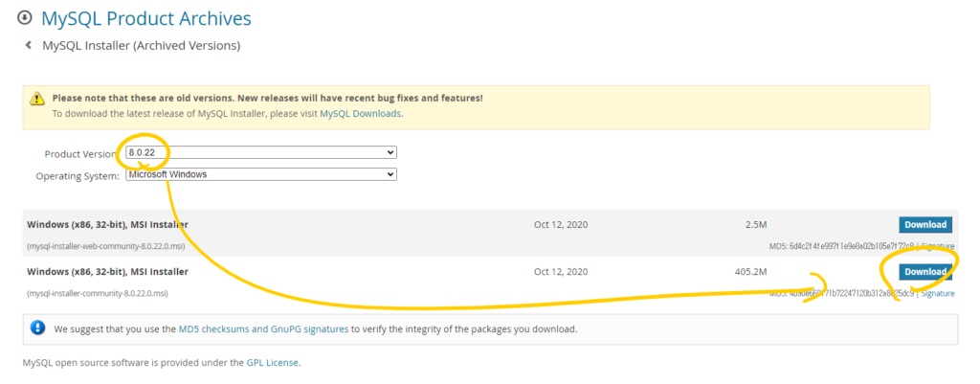Viewport: 980px width, 384px height.
Task: Click the Product Version label
Action: [80, 154]
